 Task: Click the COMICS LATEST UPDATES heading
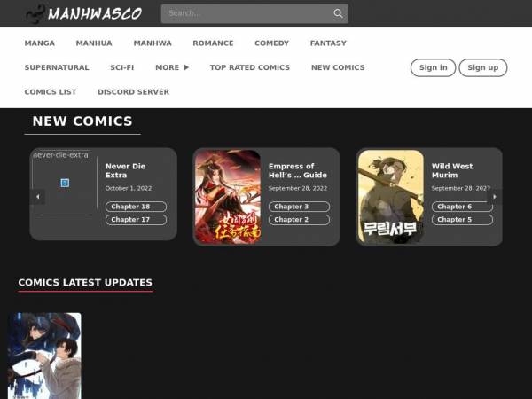tap(85, 282)
